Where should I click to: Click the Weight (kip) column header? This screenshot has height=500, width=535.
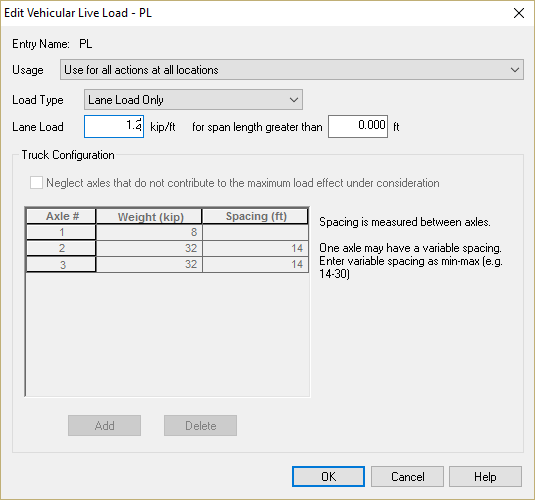point(149,216)
